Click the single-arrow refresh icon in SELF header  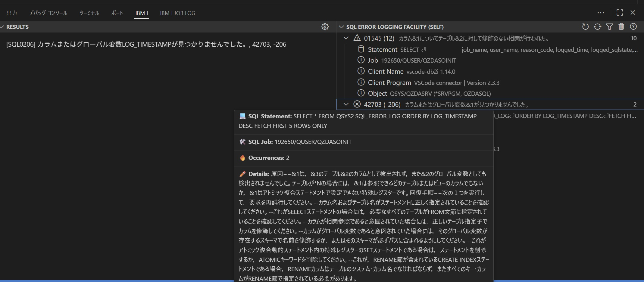[585, 27]
